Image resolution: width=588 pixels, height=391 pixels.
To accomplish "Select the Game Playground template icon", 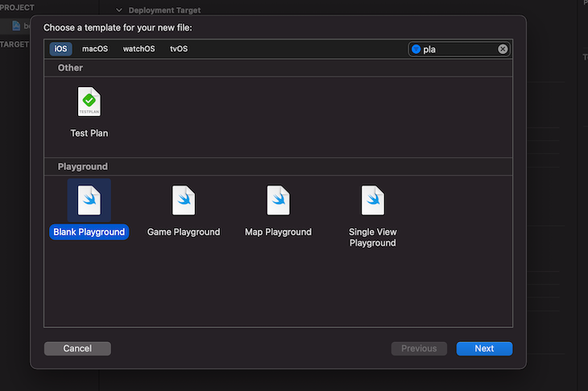I will point(184,201).
